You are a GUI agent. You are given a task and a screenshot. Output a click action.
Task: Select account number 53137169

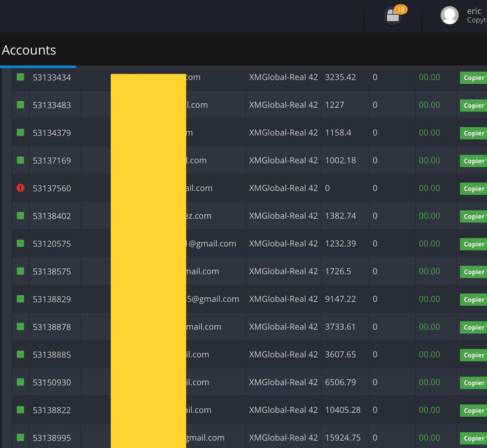[52, 160]
